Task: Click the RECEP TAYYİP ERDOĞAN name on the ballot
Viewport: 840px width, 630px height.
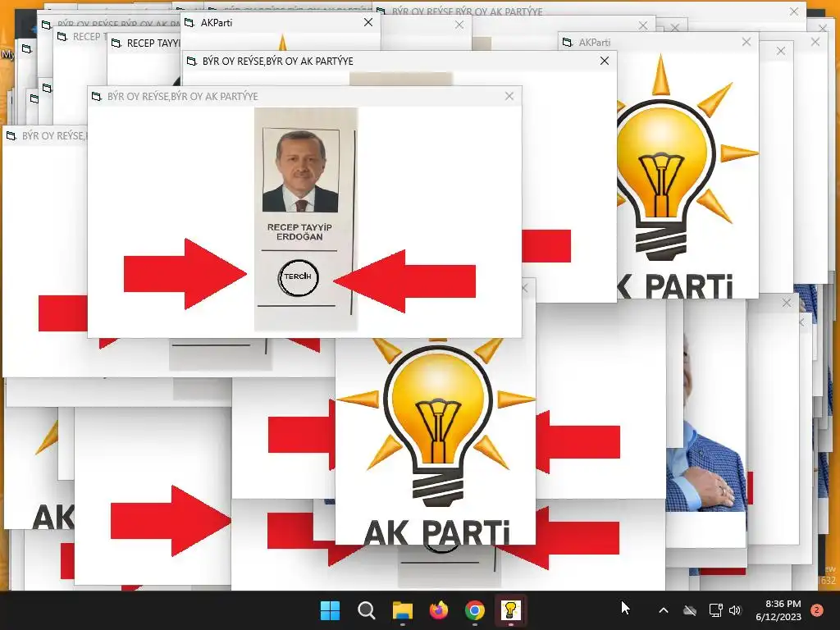Action: (299, 232)
